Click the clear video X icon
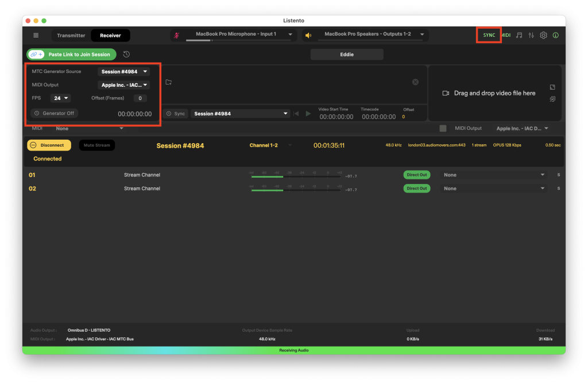The width and height of the screenshot is (588, 384). (415, 82)
